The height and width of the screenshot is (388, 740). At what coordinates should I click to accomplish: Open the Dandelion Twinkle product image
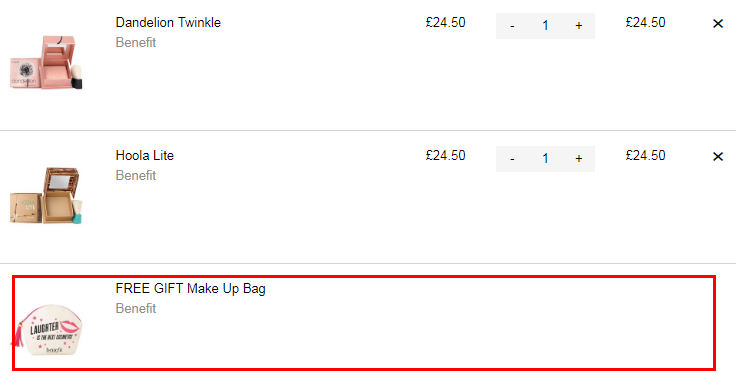pyautogui.click(x=46, y=62)
